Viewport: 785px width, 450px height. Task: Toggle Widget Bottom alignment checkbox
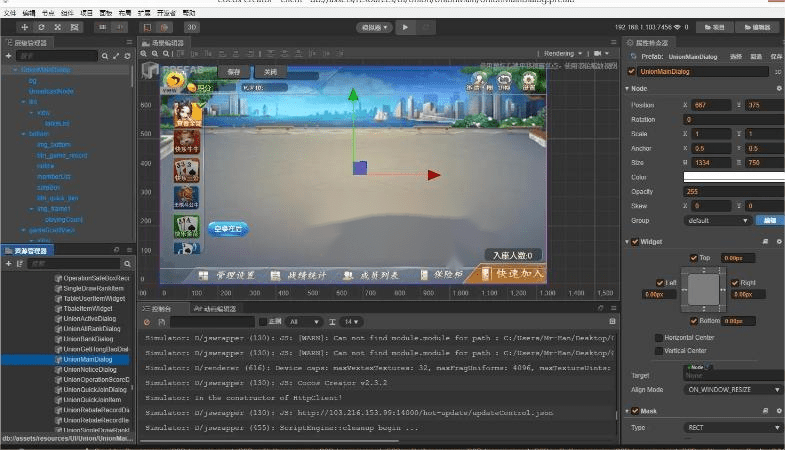pyautogui.click(x=693, y=321)
